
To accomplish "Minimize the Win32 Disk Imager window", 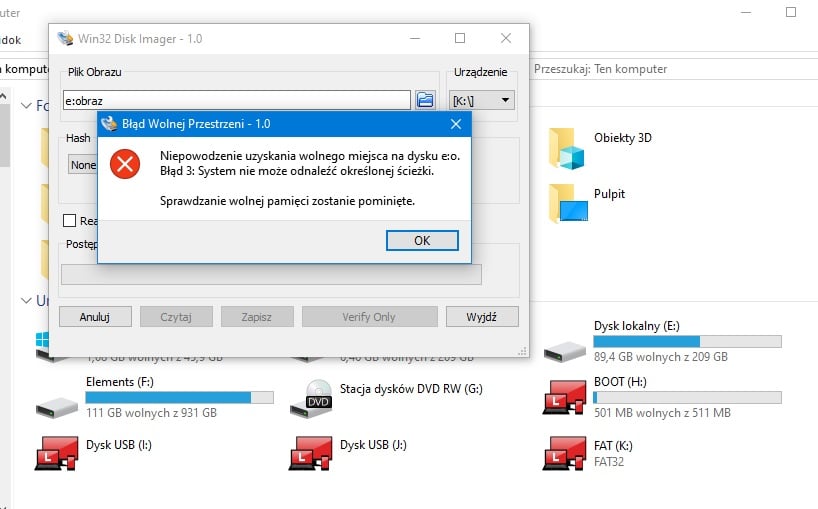I will (x=415, y=38).
